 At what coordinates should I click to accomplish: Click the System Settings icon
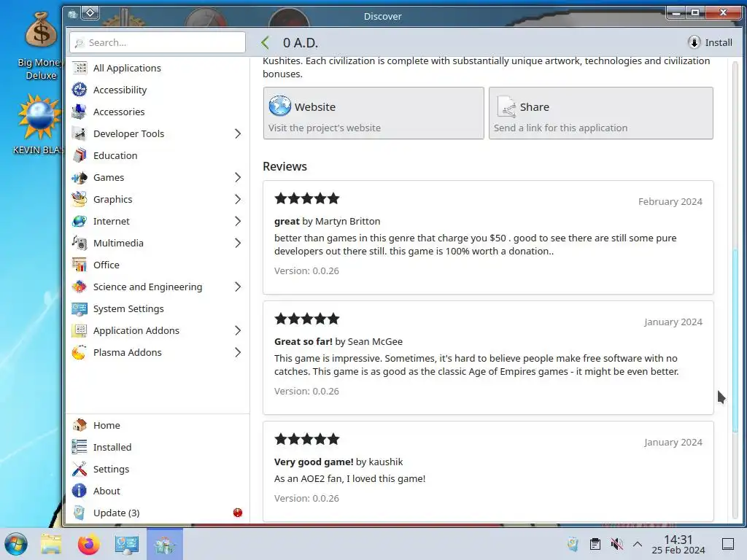(80, 309)
